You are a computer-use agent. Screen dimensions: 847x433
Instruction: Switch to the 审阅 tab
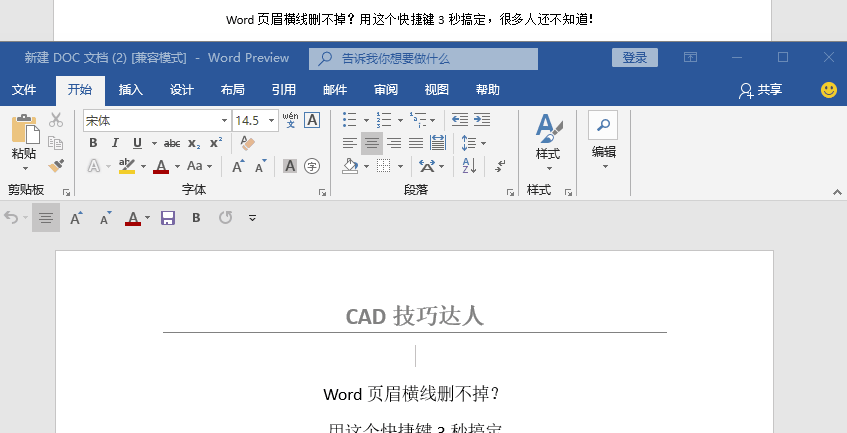(386, 90)
